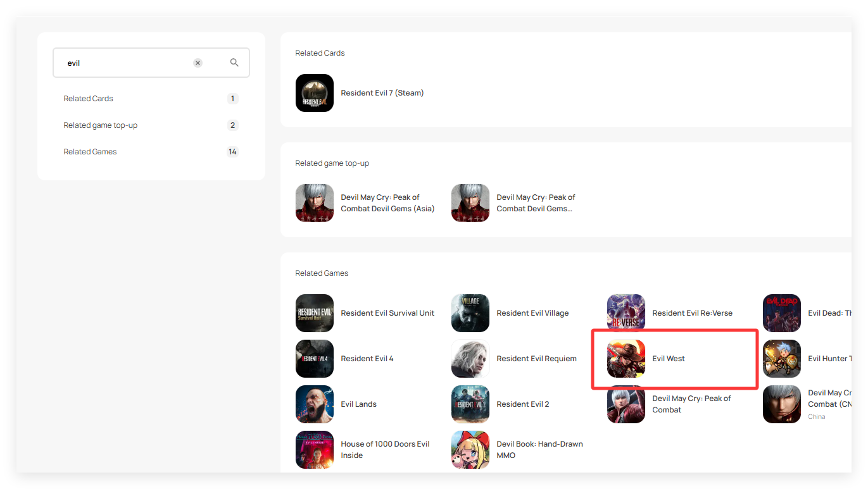Open Resident Evil 4 game link

pos(367,359)
